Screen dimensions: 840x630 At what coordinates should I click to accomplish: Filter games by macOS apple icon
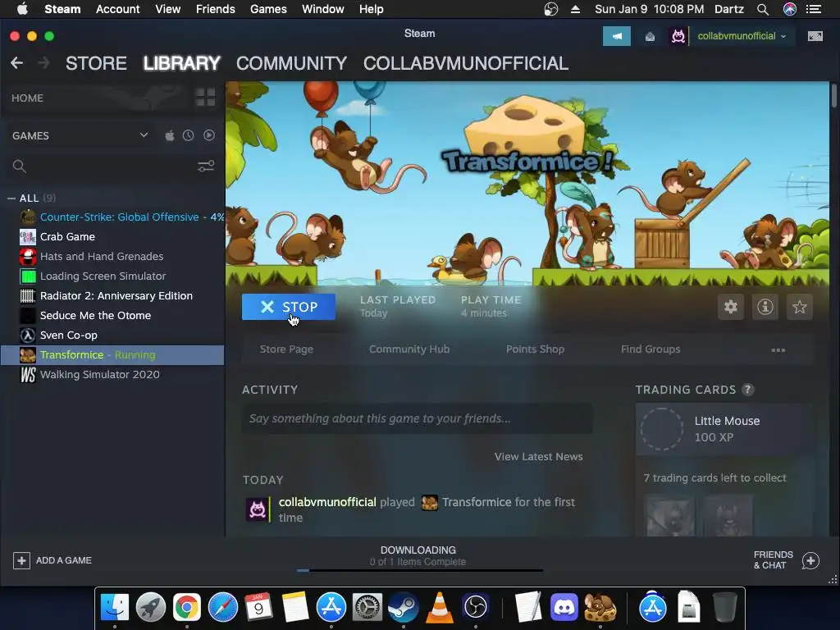[x=169, y=135]
